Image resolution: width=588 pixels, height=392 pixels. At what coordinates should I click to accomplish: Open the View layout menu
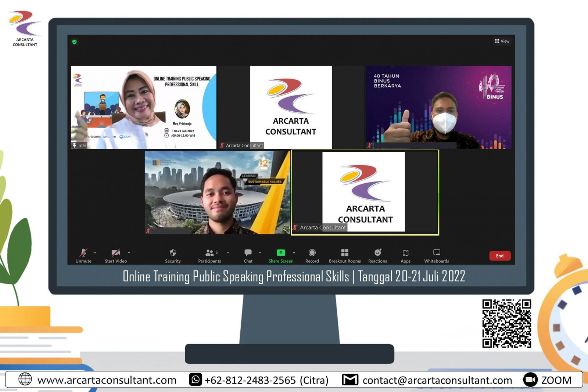(x=502, y=41)
